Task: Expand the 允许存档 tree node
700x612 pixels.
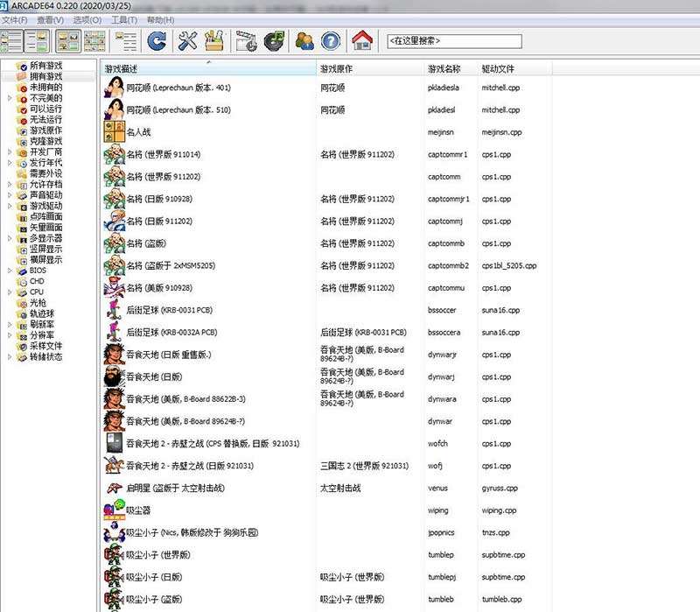Action: point(10,184)
